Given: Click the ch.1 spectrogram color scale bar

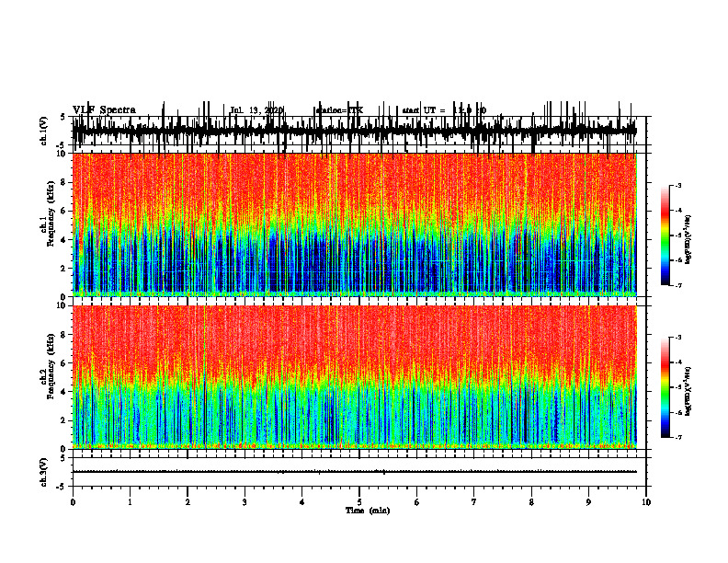Looking at the screenshot, I should [x=665, y=236].
